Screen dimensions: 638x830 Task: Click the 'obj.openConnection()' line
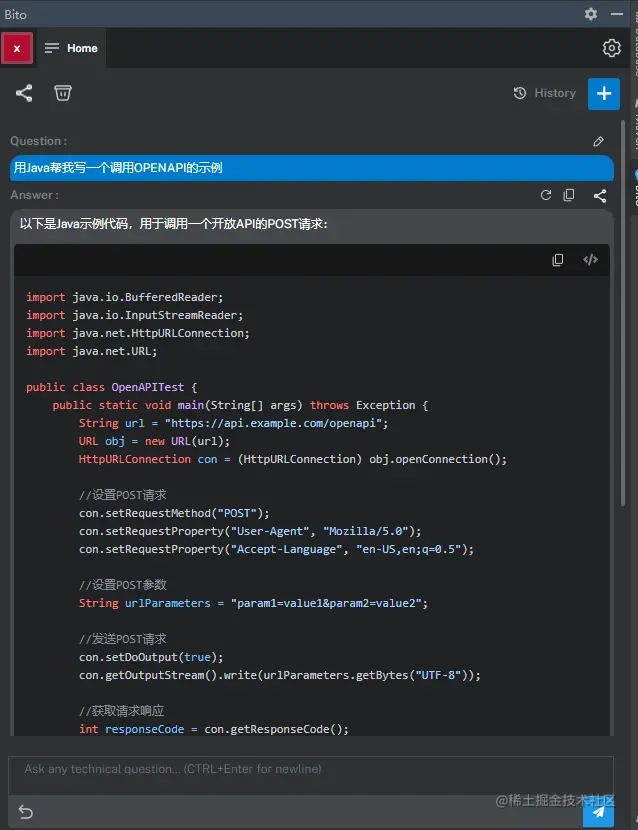tap(293, 459)
